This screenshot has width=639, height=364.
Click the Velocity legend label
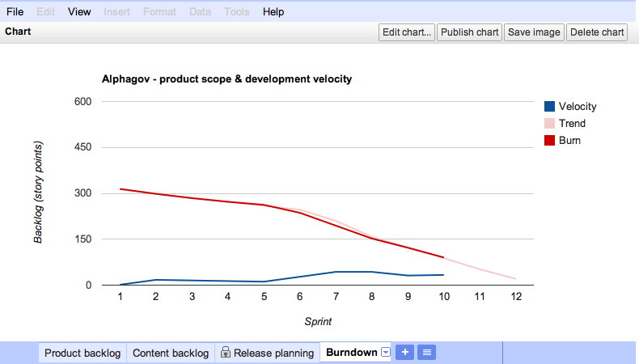[578, 107]
